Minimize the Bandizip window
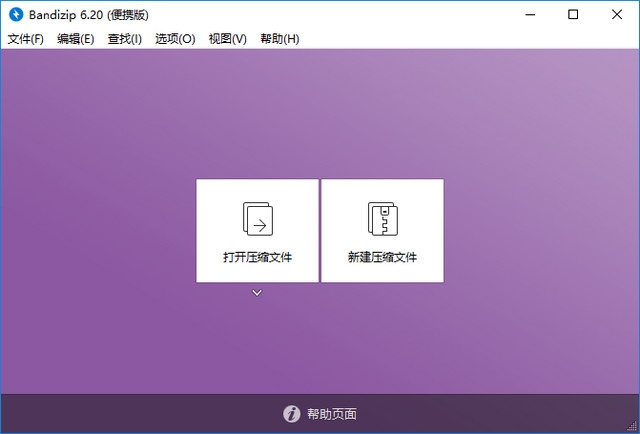The width and height of the screenshot is (640, 434). pos(530,15)
